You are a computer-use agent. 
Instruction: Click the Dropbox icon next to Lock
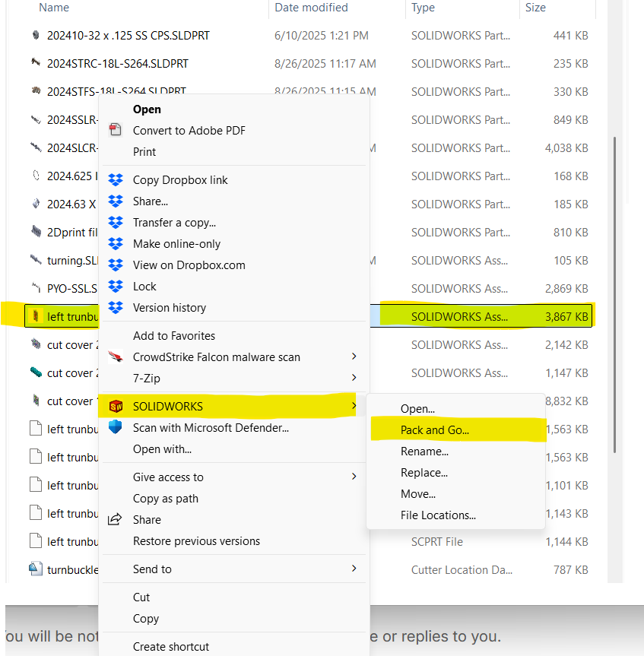116,287
